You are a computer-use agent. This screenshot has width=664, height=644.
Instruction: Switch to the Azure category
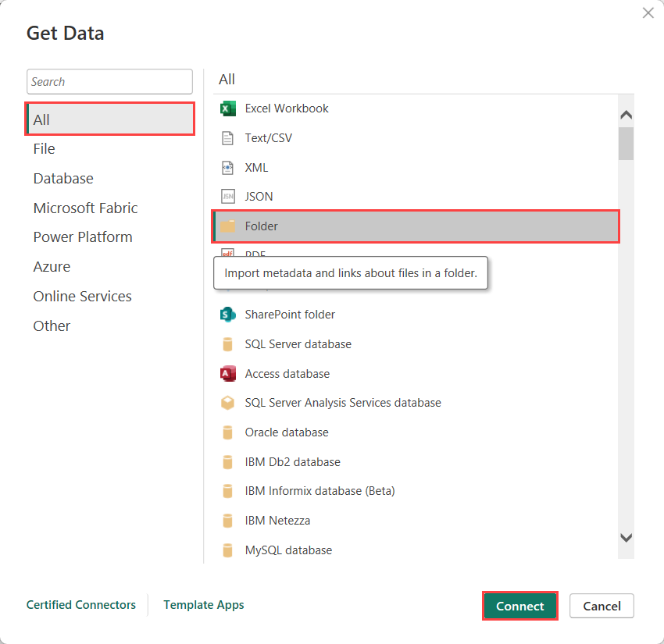pyautogui.click(x=52, y=267)
